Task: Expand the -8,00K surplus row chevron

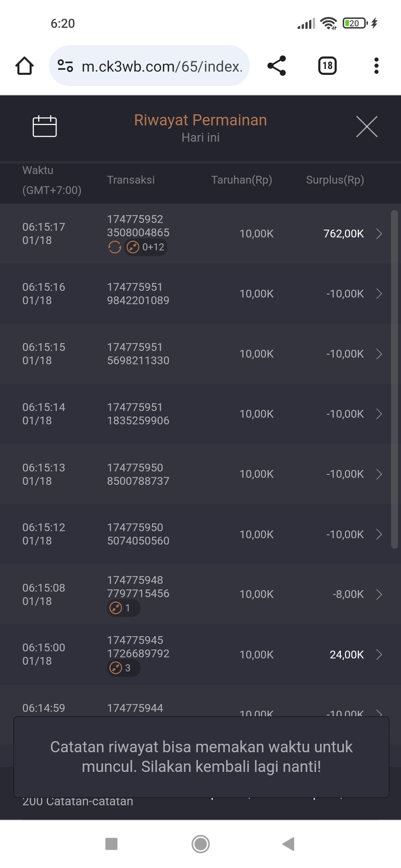Action: click(x=379, y=594)
